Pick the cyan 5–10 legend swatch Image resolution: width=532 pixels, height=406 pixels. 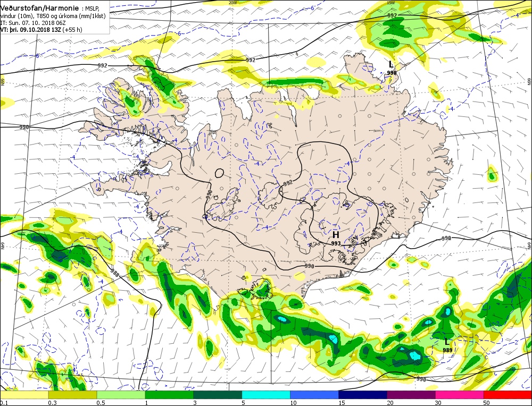(x=266, y=395)
